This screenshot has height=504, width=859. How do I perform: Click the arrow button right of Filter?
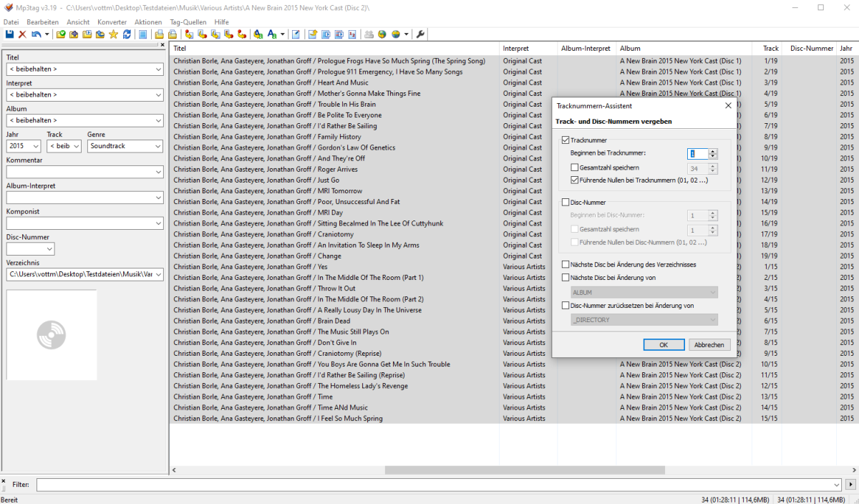pos(850,485)
